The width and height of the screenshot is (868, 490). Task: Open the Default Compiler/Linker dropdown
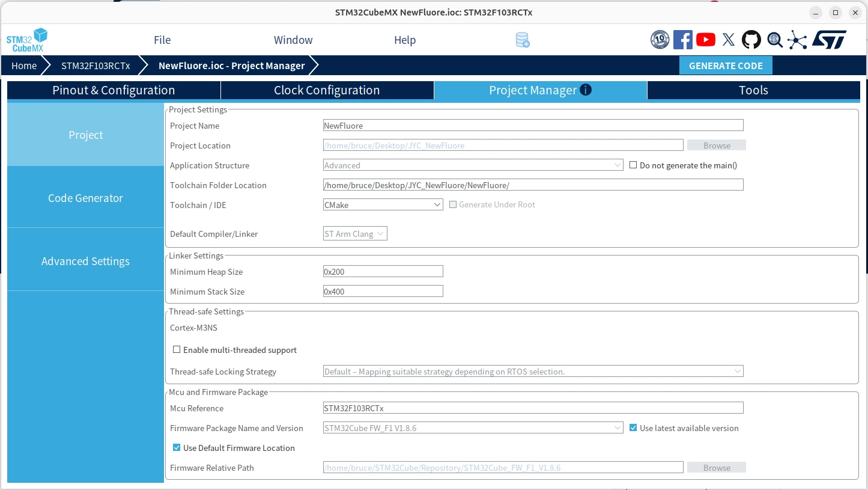(x=355, y=234)
